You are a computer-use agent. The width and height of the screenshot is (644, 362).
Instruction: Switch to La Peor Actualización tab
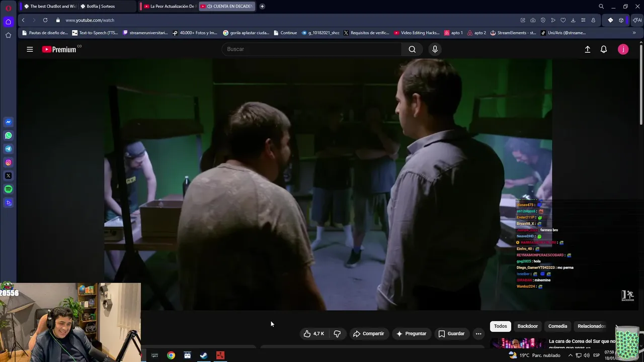tap(170, 7)
